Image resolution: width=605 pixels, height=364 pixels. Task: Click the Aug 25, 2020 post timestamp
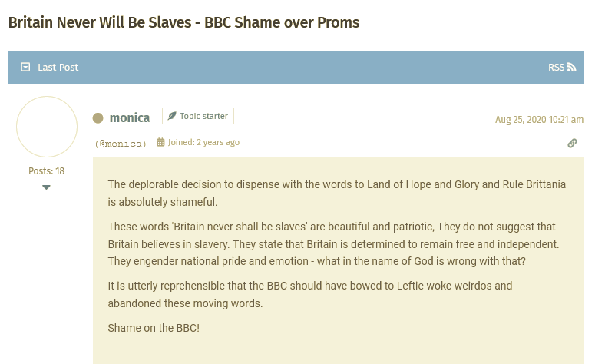[539, 120]
